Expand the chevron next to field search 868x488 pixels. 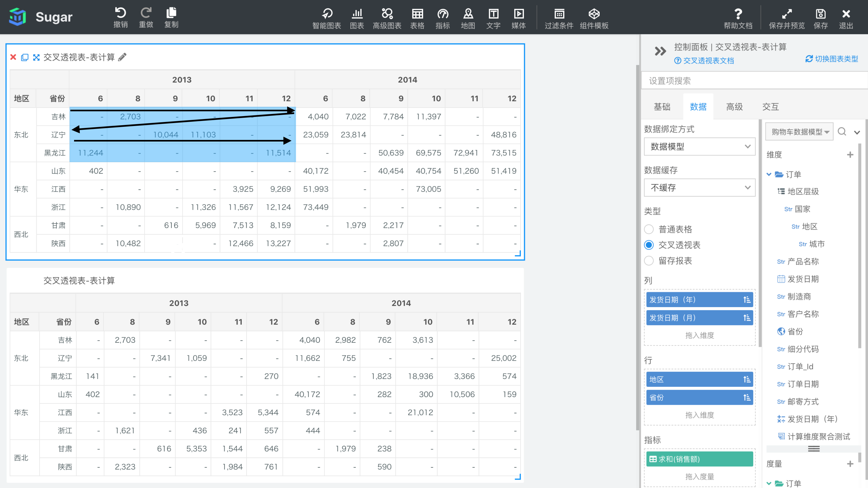(857, 132)
